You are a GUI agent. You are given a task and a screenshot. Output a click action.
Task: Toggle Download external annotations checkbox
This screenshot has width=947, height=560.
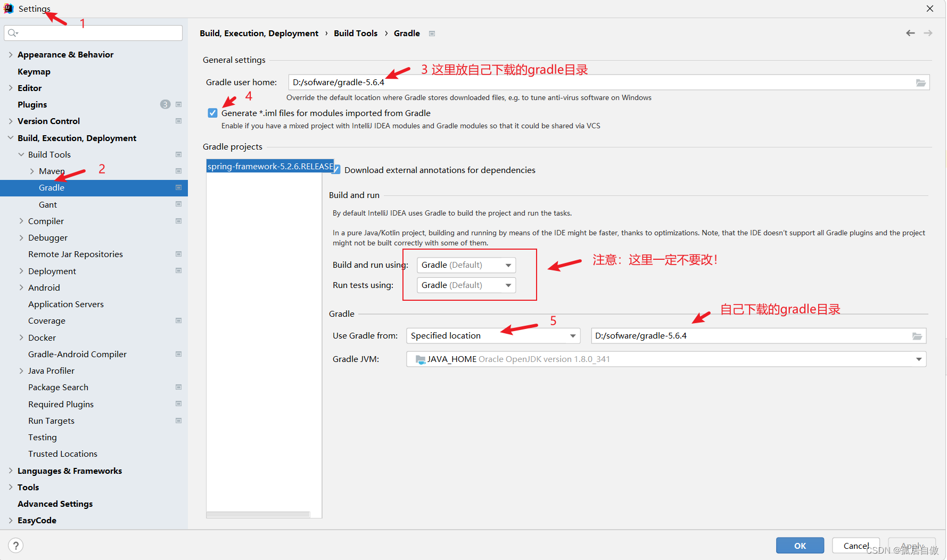click(x=336, y=170)
